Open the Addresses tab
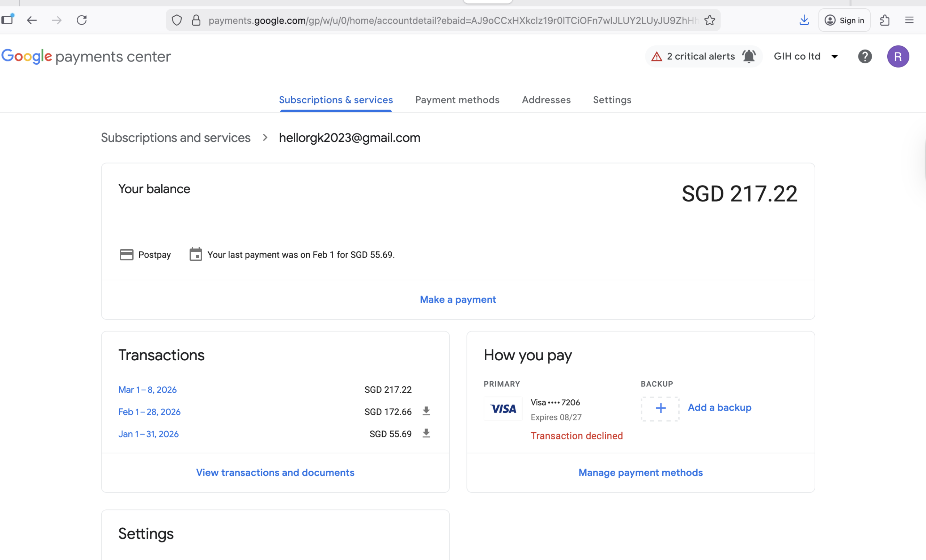This screenshot has height=560, width=926. 546,99
